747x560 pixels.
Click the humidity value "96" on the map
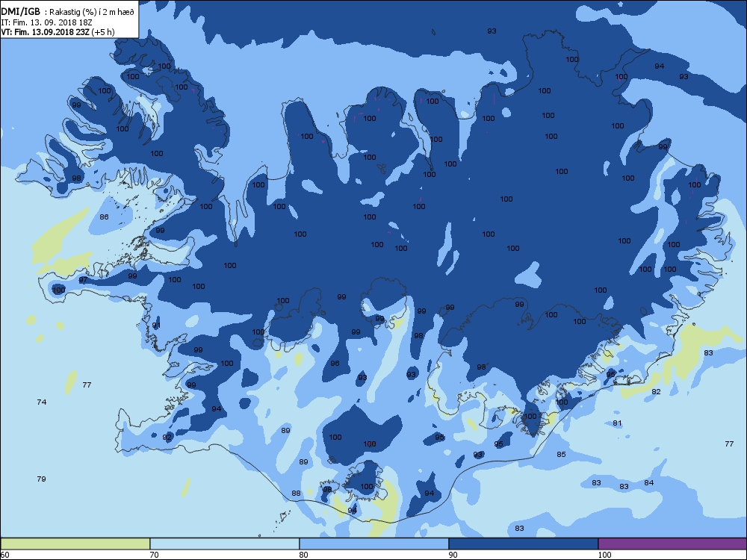(335, 364)
